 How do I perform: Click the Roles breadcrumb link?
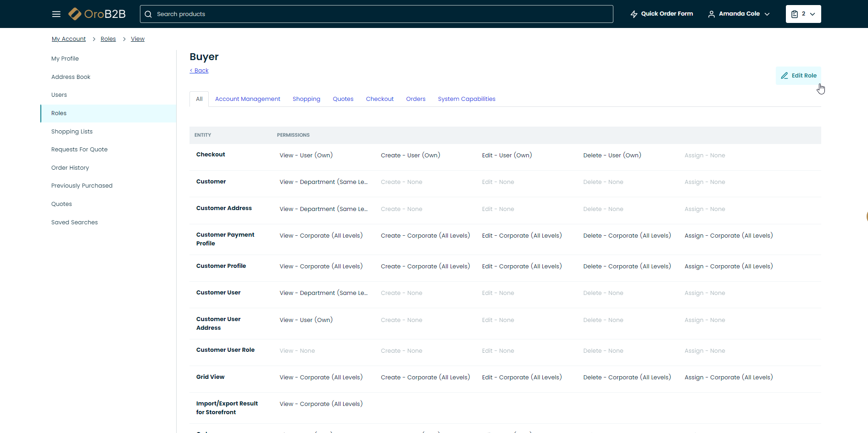[108, 39]
